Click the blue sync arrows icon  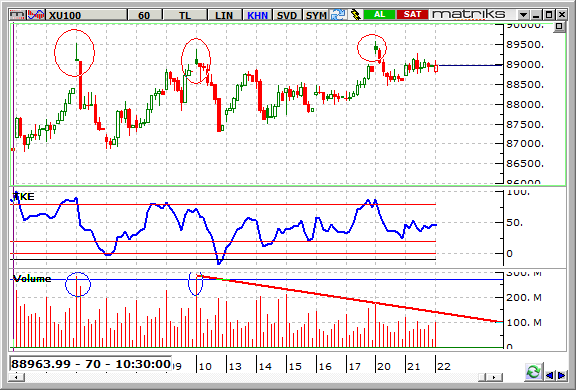338,15
